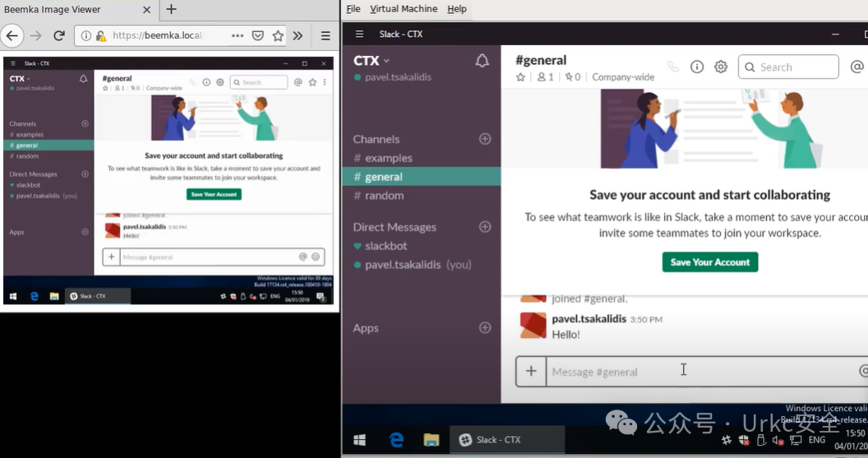Open mentions @ icon in Beemka Slack header
Viewport: 868px width, 458px height.
[298, 82]
